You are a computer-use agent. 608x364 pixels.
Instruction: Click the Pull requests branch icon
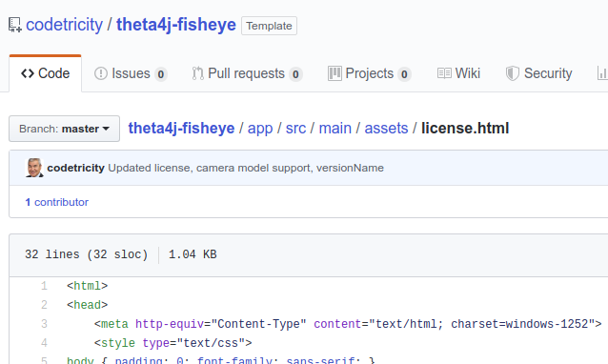(198, 73)
